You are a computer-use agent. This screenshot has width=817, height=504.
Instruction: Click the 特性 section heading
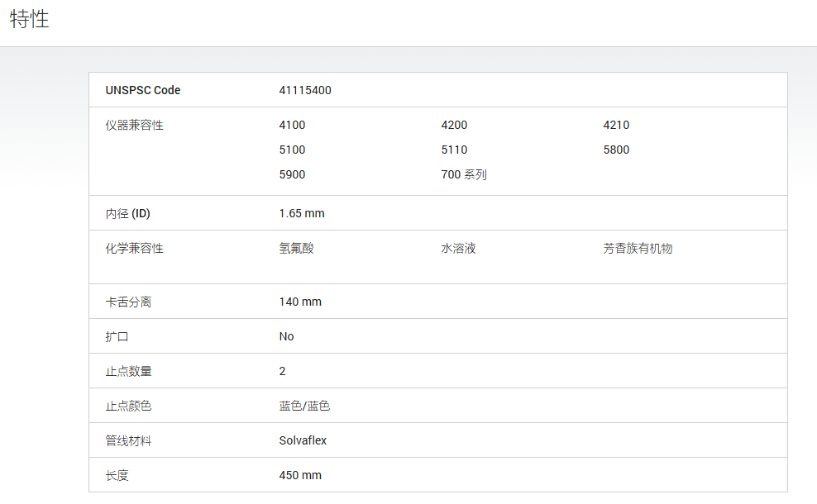(29, 19)
